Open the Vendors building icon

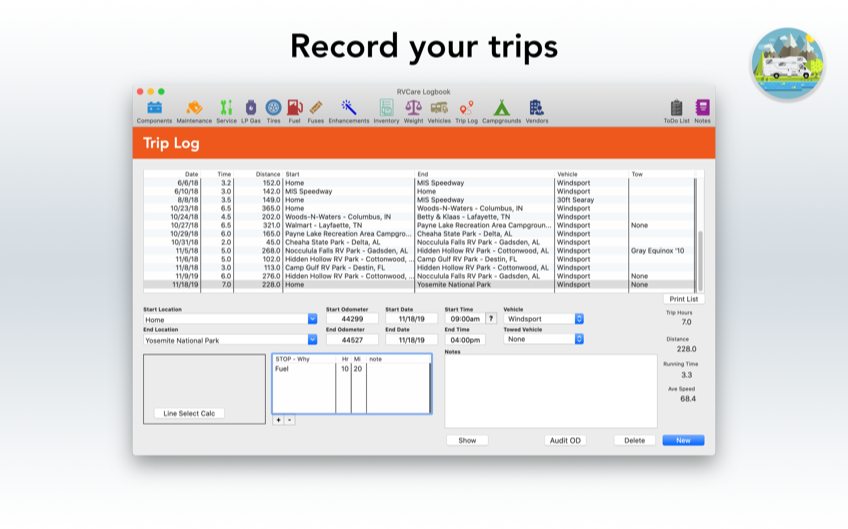[537, 108]
